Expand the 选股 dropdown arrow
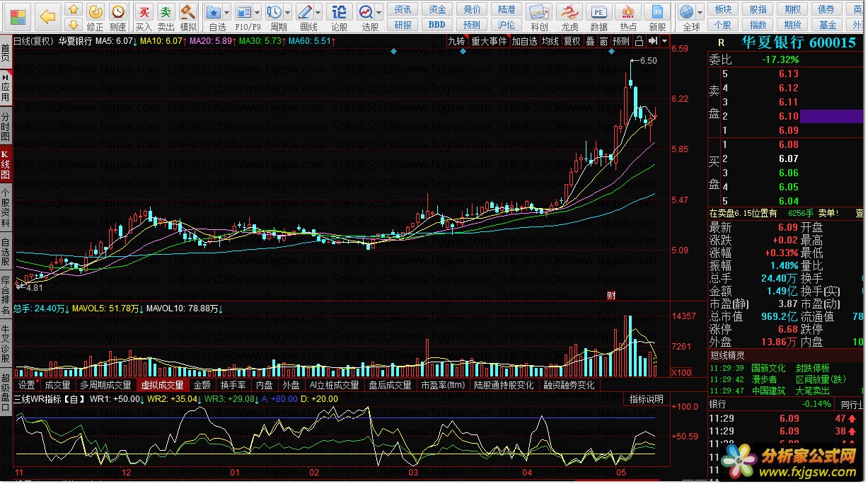 (379, 12)
